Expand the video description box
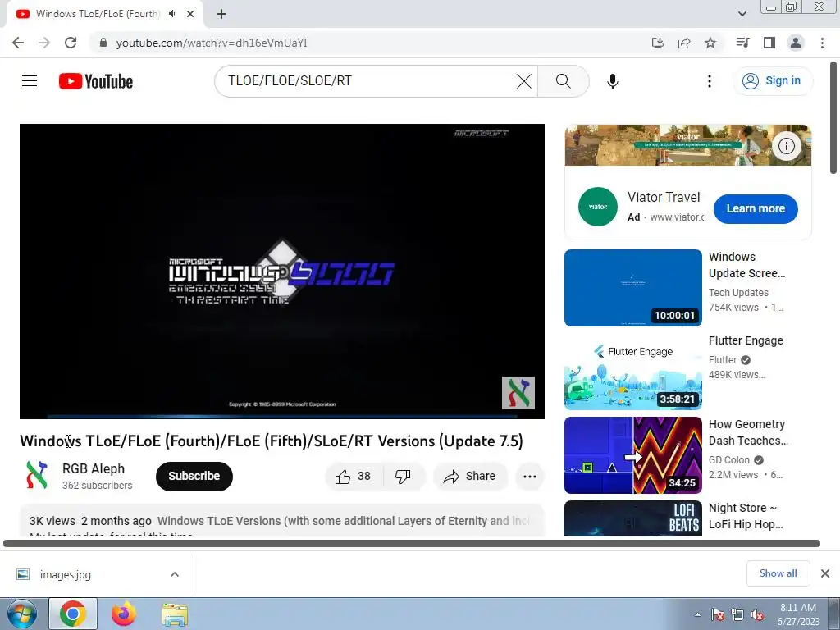Image resolution: width=840 pixels, height=630 pixels. pos(282,521)
